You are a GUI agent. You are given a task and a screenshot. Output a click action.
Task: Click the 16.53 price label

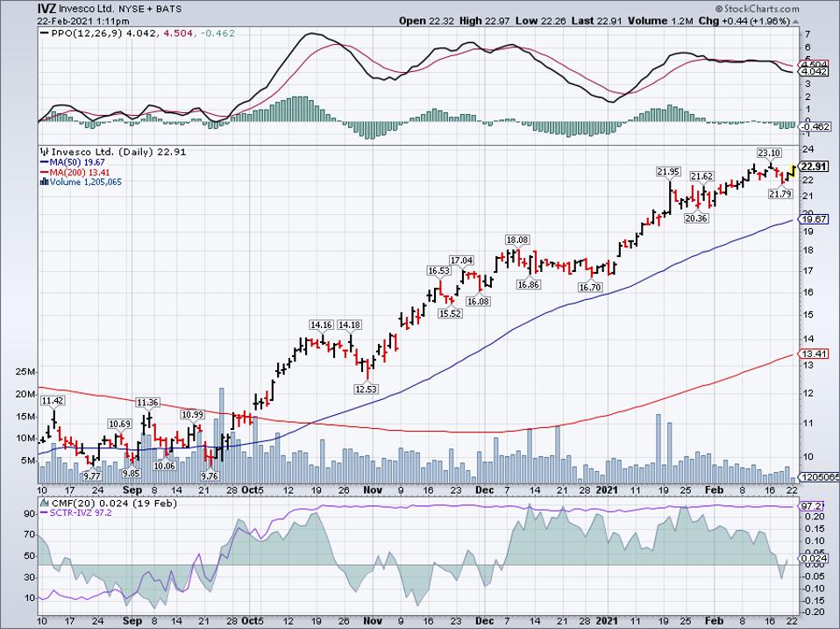[438, 270]
